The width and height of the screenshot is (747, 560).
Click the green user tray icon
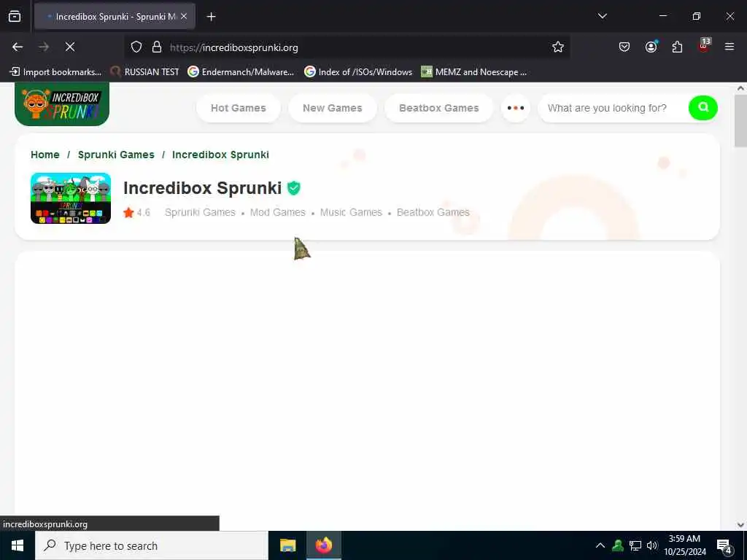[618, 545]
